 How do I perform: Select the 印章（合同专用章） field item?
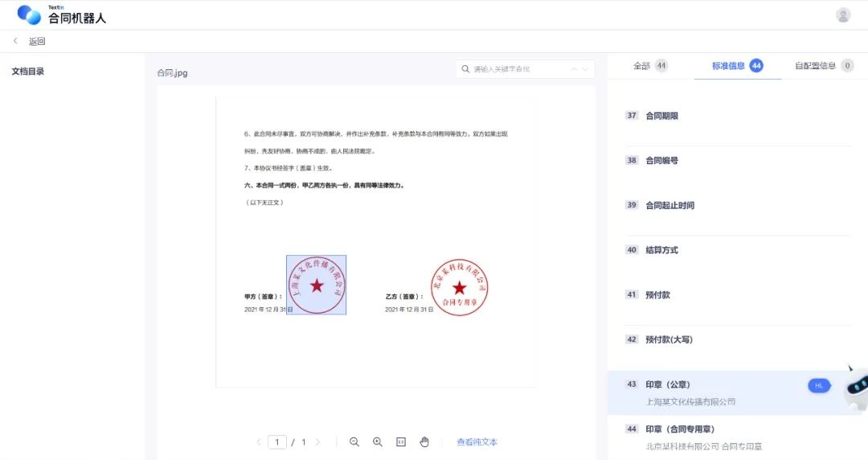680,429
